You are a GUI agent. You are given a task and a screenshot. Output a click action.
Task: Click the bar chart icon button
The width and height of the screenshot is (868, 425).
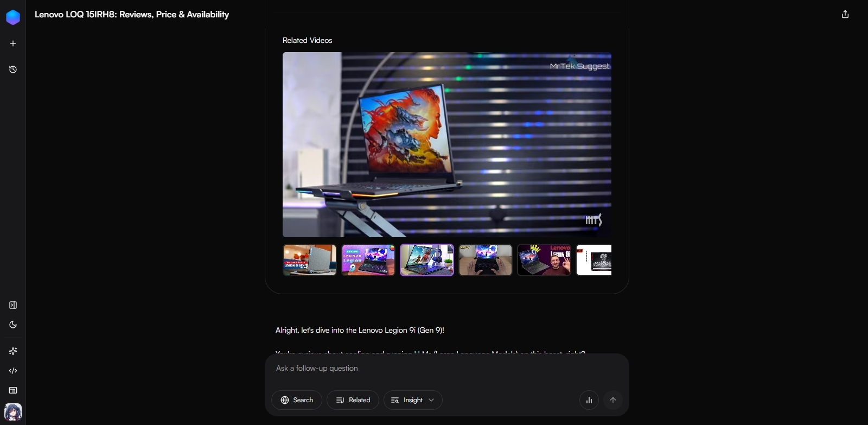point(589,400)
